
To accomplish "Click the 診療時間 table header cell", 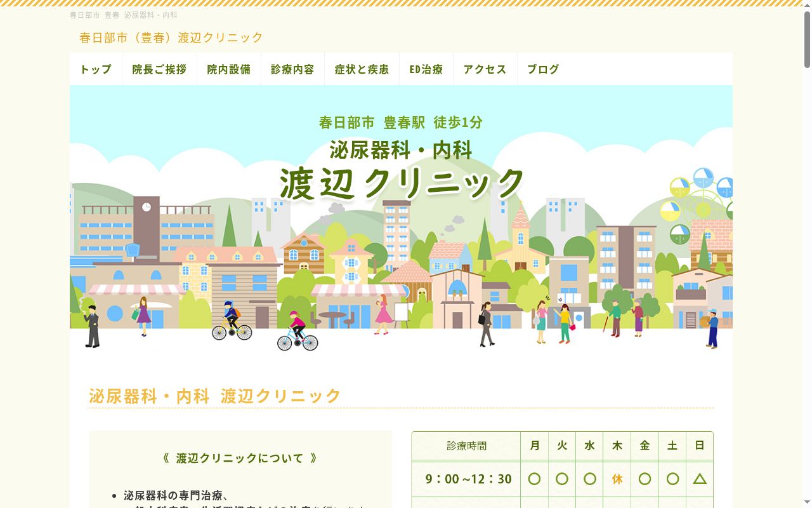I will click(466, 446).
